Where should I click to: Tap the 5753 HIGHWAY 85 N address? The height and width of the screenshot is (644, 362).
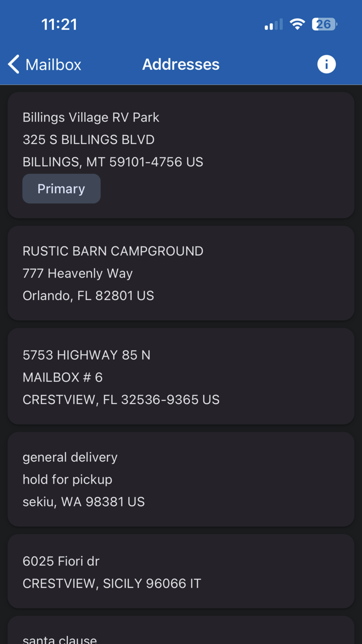[86, 355]
